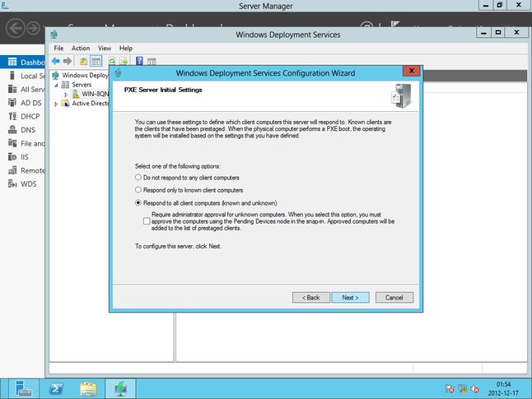Cancel the configuration wizard
This screenshot has height=399, width=532.
coord(394,297)
